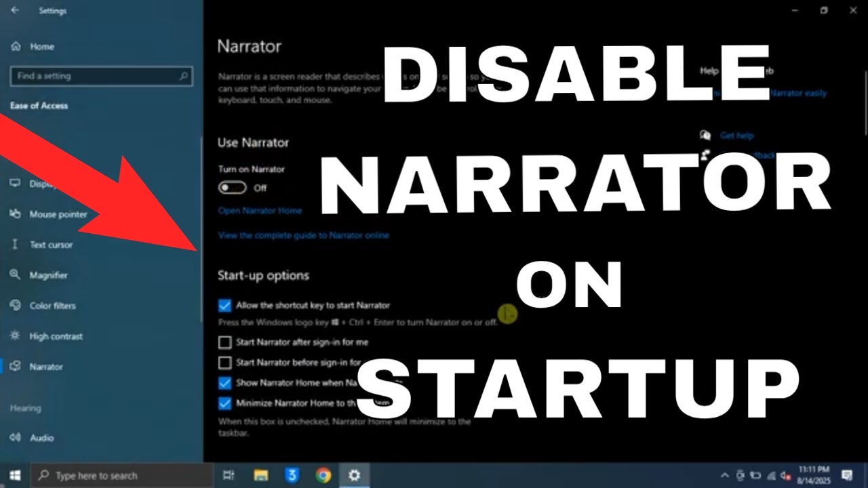Go back with the Settings back arrow
Viewport: 868px width, 488px height.
click(15, 11)
